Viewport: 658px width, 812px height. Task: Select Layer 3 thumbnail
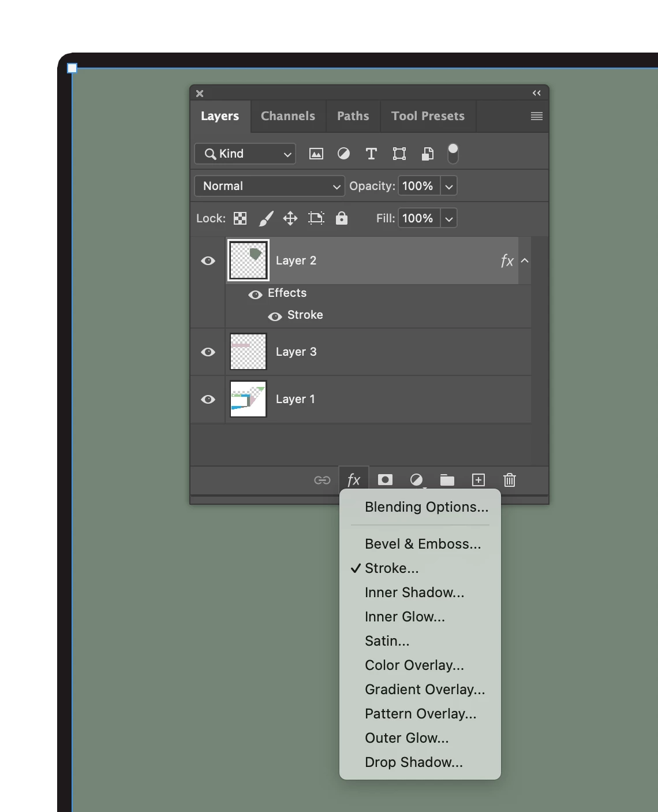(248, 352)
